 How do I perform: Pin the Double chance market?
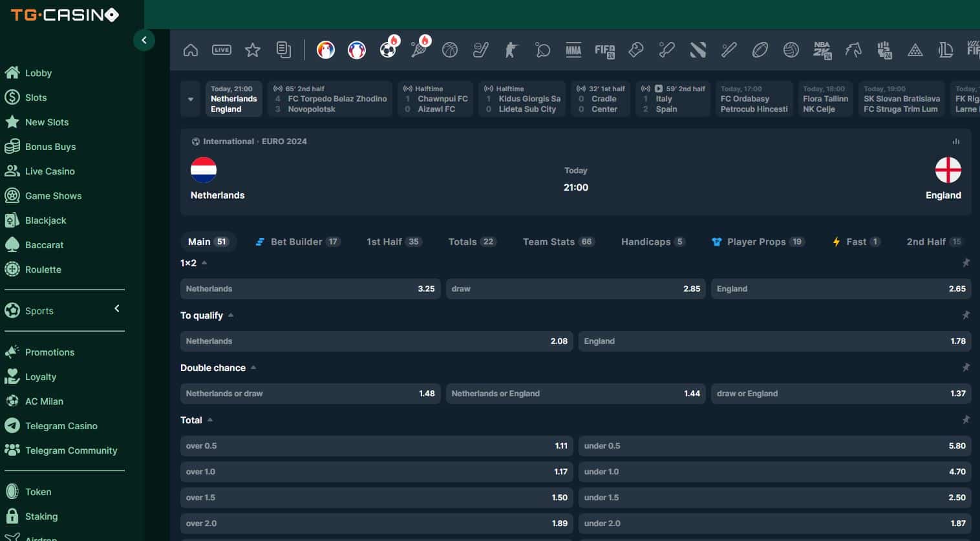coord(966,368)
